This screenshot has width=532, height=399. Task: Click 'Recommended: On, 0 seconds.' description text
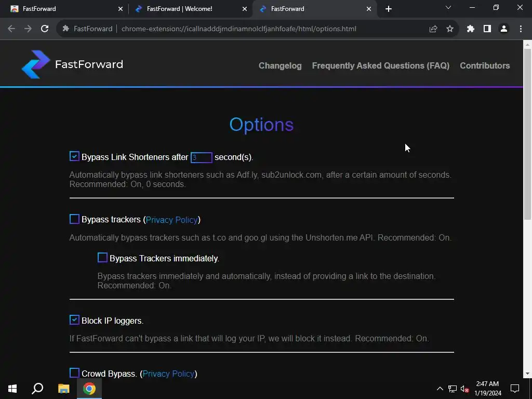click(128, 184)
